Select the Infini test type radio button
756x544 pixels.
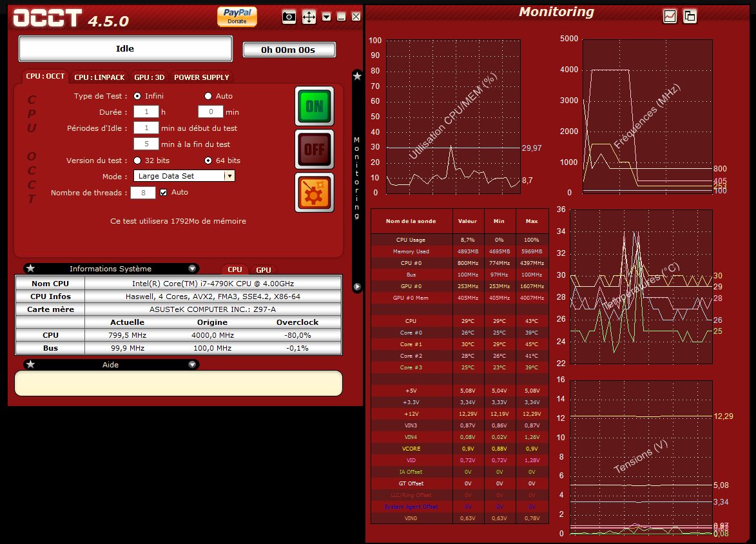coord(137,96)
